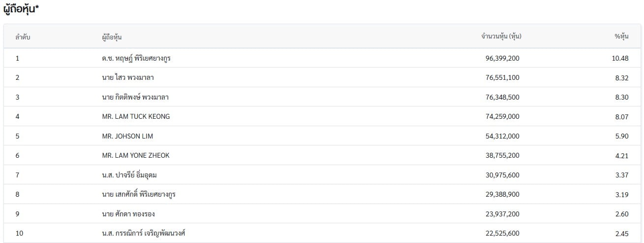Select shareholder นาย เสกศักดิ์ พิริเยศยางกูร
Screen dimensions: 644x243
tap(136, 194)
